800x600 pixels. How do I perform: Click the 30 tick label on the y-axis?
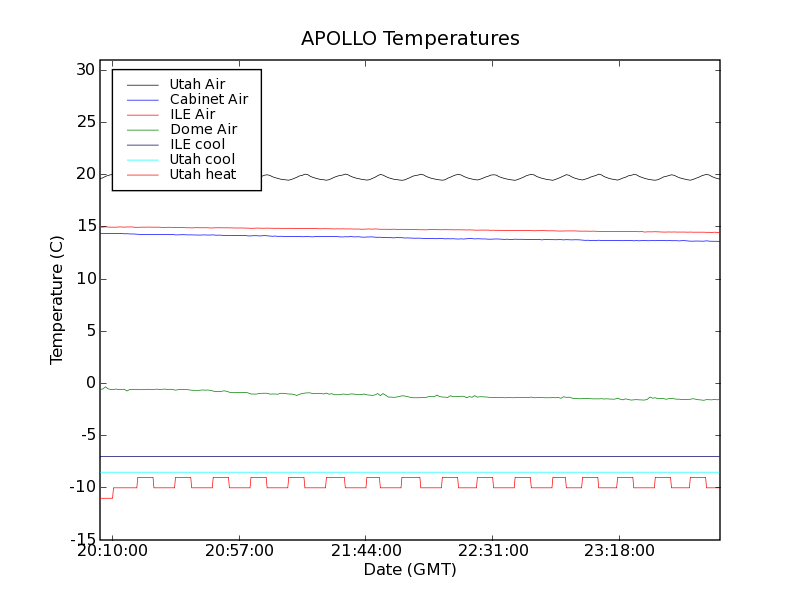click(84, 70)
